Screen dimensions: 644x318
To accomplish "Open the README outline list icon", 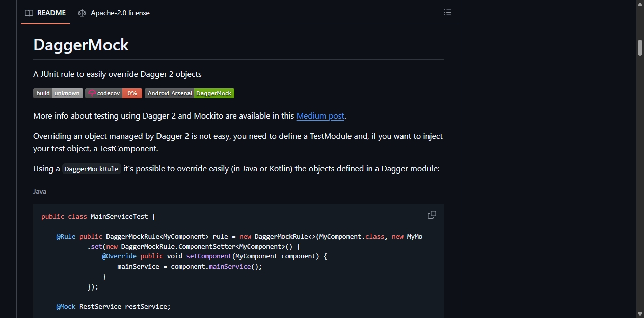I will (448, 12).
